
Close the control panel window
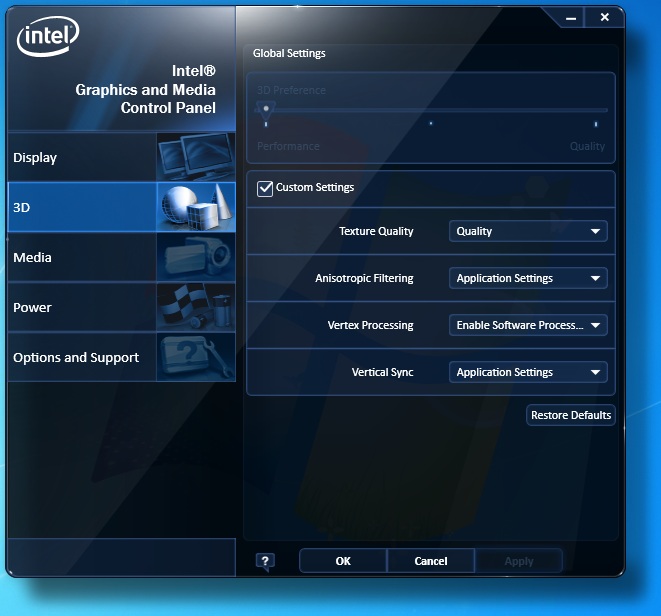pos(605,17)
